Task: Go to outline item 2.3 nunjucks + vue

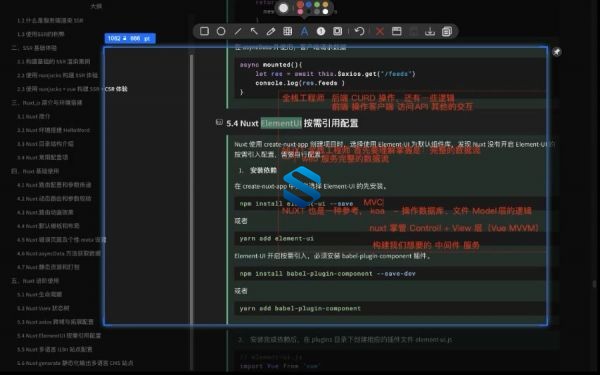Action: [72, 89]
